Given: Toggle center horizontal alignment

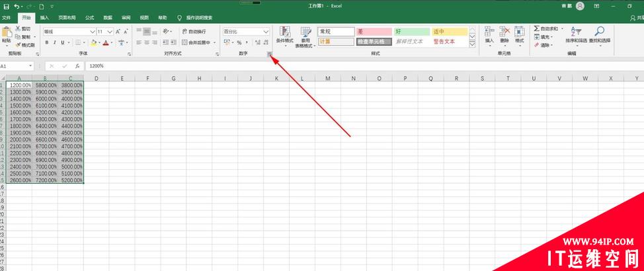Looking at the screenshot, I should [x=147, y=42].
